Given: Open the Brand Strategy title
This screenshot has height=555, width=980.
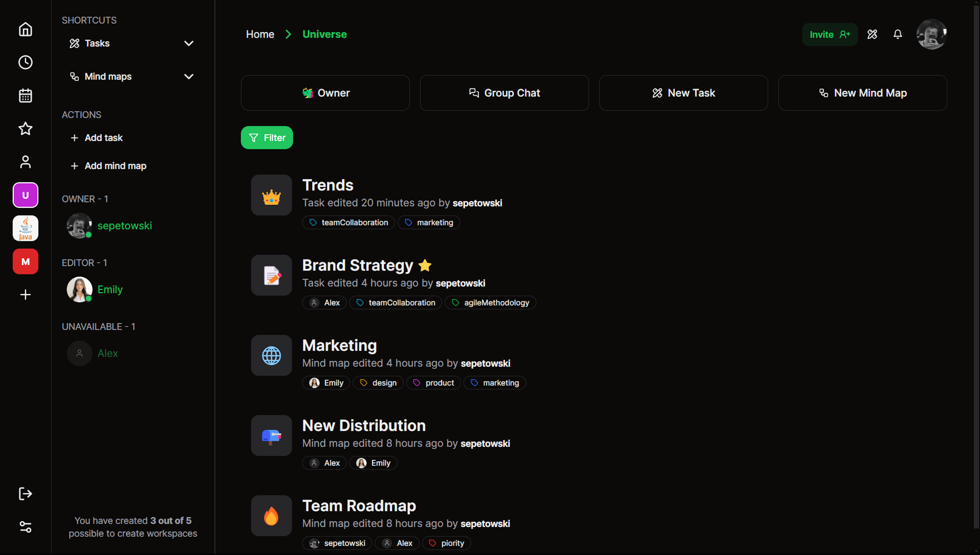Looking at the screenshot, I should click(357, 265).
